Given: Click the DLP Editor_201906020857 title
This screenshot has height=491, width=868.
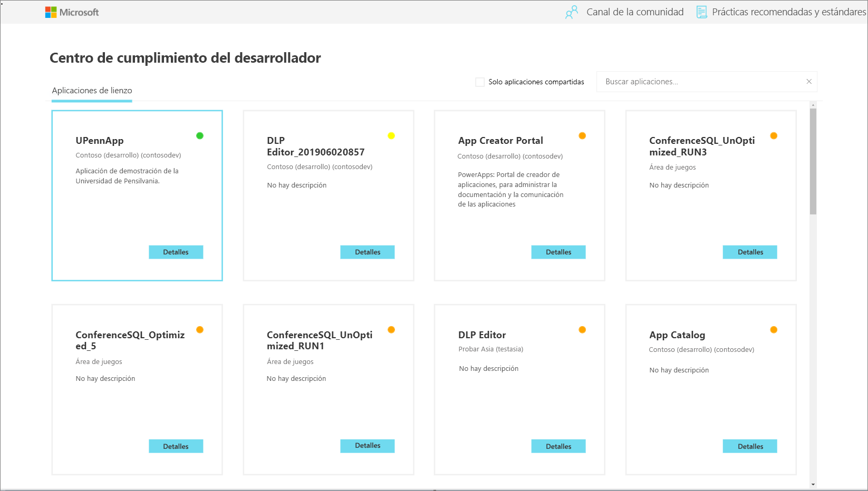Looking at the screenshot, I should 315,146.
